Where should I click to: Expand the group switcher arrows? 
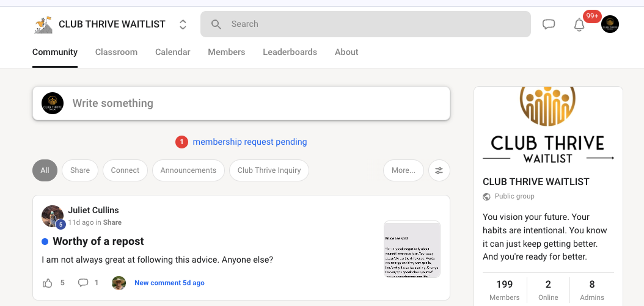point(182,24)
